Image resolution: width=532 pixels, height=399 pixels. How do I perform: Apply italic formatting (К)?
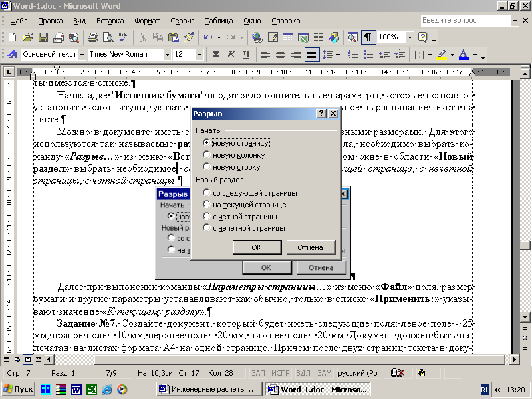coord(231,55)
